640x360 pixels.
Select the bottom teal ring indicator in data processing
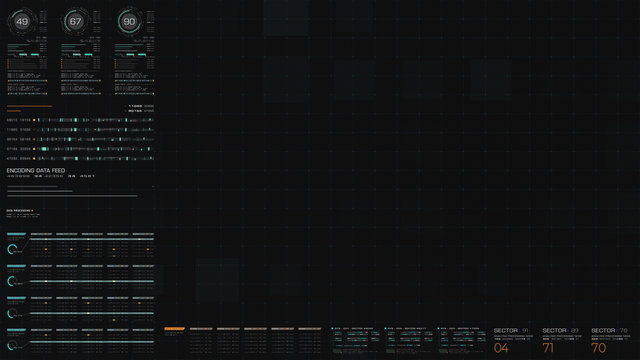click(x=12, y=345)
